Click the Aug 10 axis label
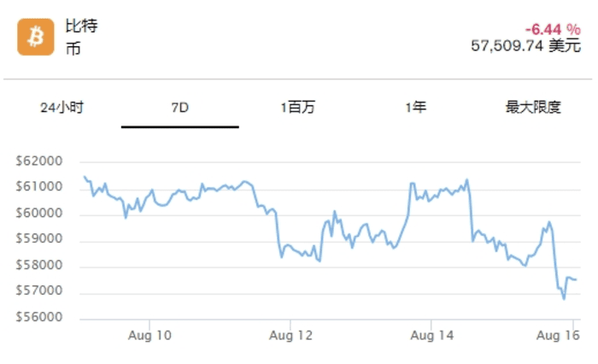598x364 pixels. coord(149,336)
